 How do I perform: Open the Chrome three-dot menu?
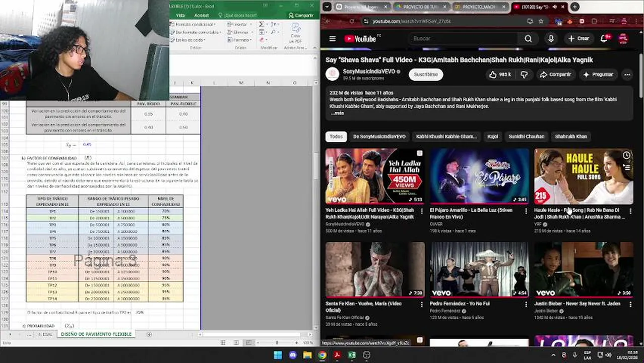[636, 21]
